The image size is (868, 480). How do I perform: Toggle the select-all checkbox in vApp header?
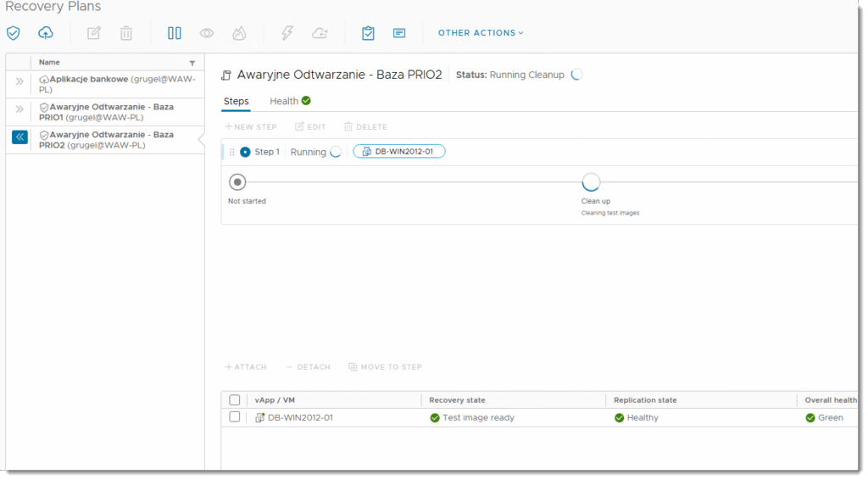[x=235, y=400]
